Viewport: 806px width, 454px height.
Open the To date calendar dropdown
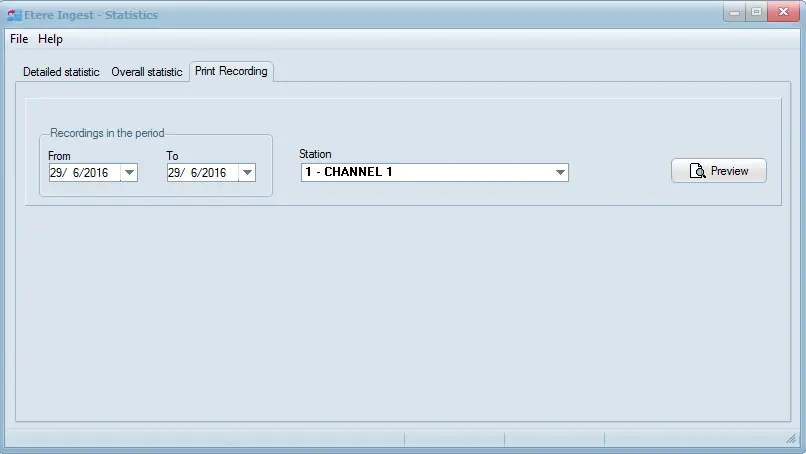pos(247,173)
